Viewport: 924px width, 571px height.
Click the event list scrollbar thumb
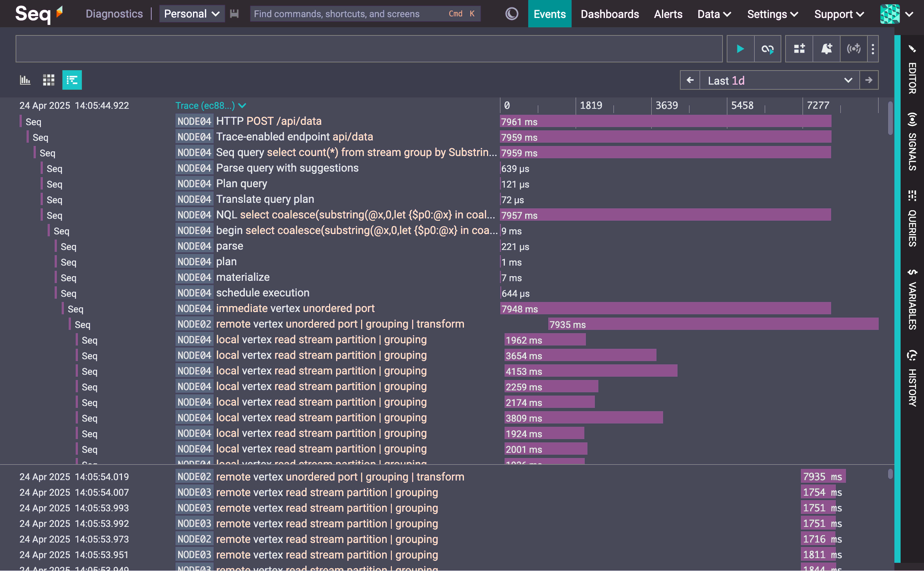(890, 474)
